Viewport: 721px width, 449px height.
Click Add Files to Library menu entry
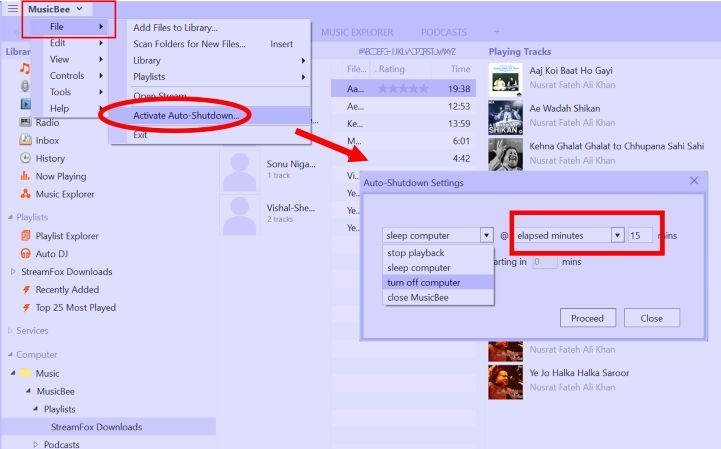click(175, 27)
